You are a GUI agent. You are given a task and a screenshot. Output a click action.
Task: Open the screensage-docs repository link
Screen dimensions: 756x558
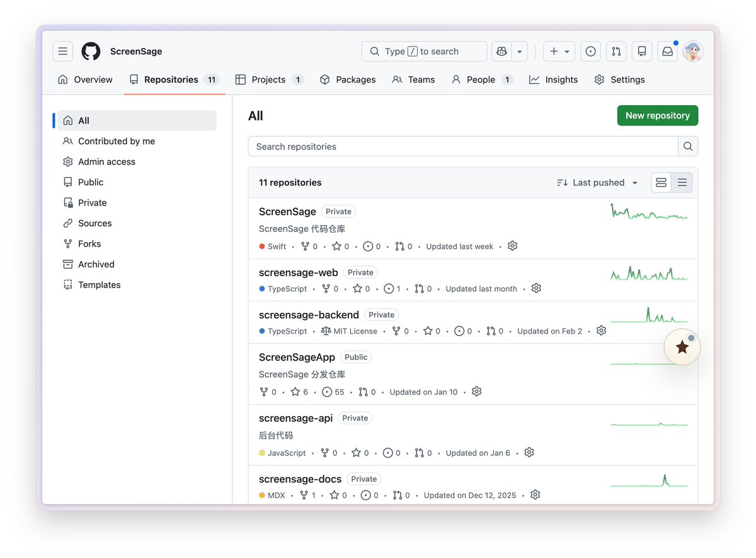coord(300,479)
